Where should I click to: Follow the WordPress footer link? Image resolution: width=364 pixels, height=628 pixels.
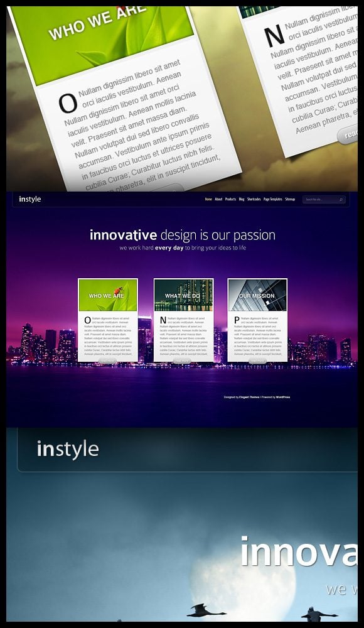click(283, 398)
